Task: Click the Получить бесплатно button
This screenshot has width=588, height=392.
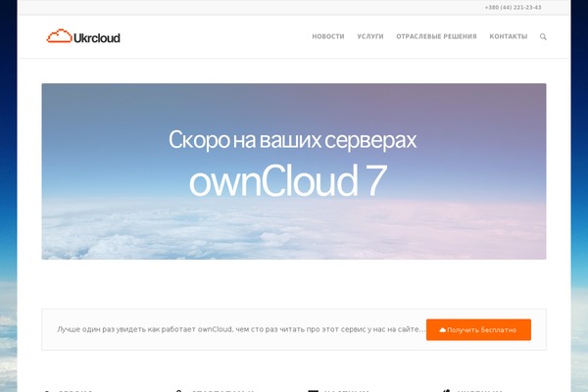Action: (x=478, y=329)
